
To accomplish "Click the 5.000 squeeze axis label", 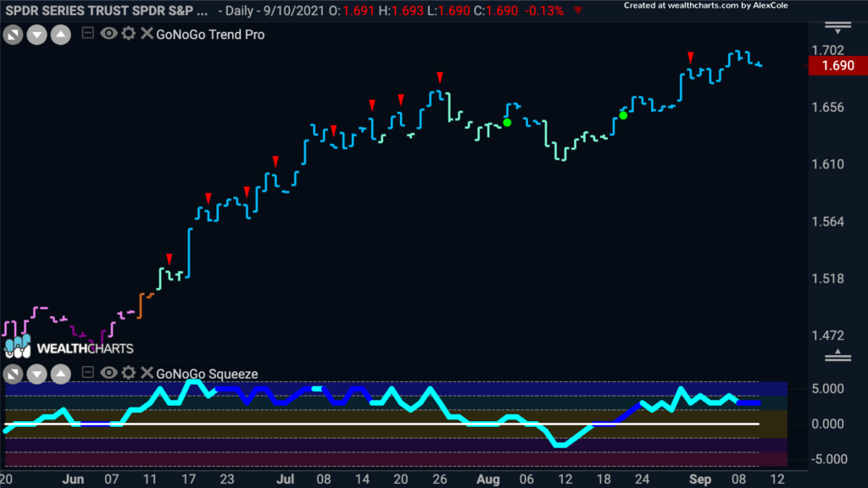I will pos(827,389).
